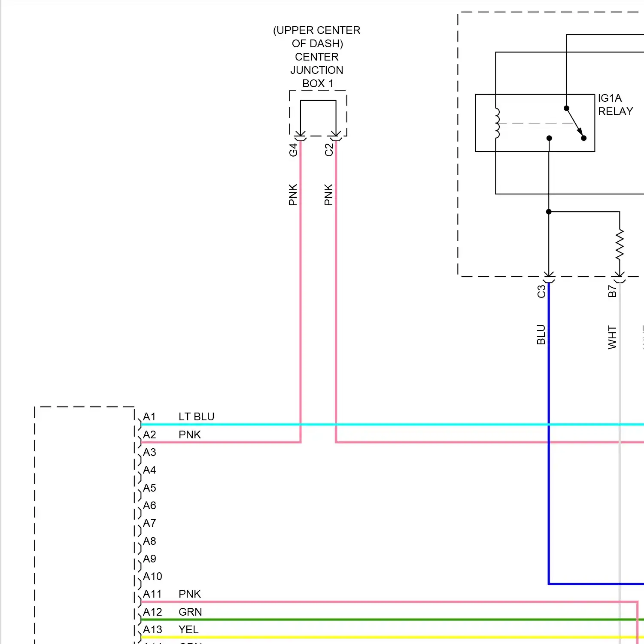Click pin label A11

tap(152, 594)
